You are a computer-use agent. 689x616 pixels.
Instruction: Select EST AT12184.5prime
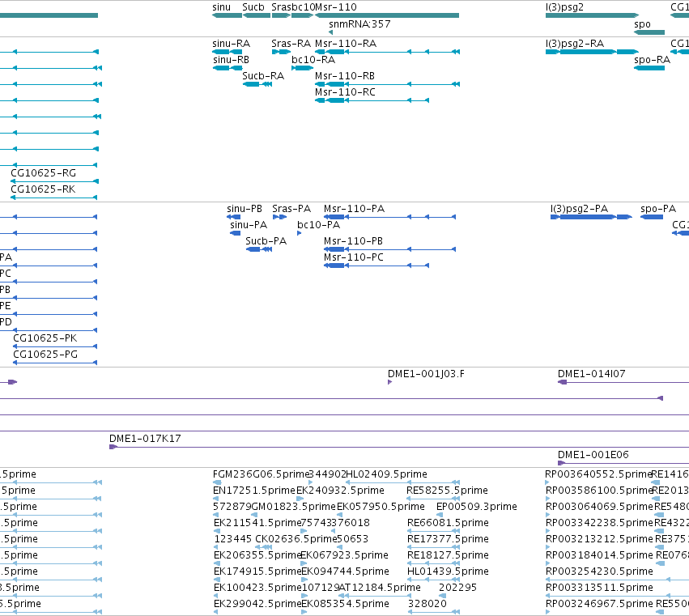380,588
